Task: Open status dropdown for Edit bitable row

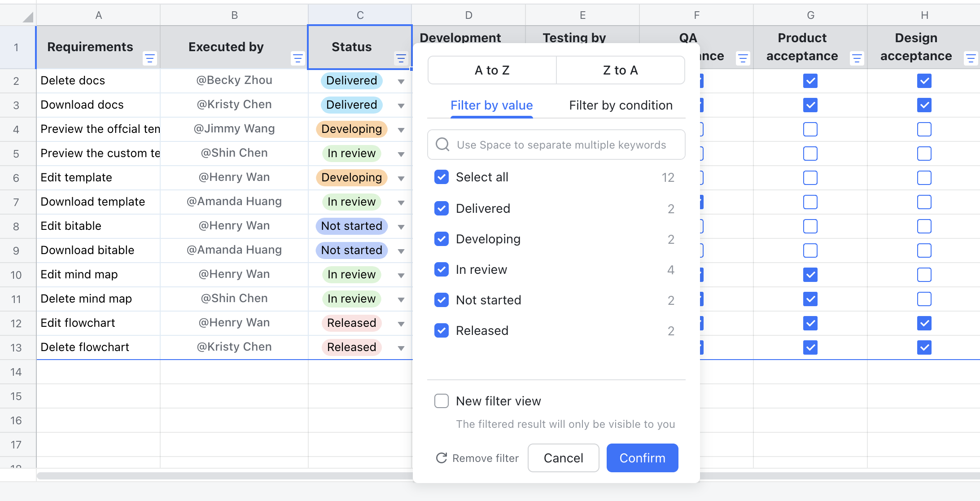Action: (401, 227)
